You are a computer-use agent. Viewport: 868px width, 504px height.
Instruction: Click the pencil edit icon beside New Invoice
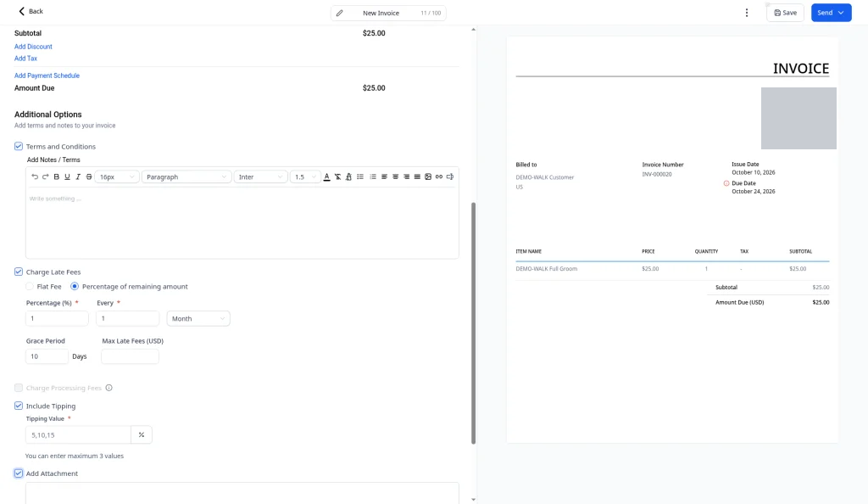click(339, 13)
